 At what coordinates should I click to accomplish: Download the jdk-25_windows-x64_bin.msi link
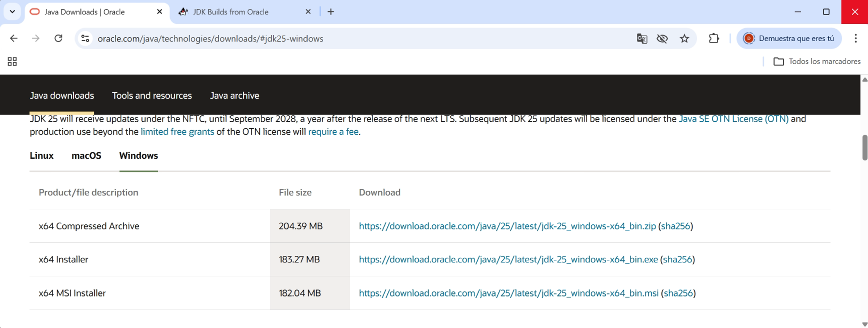(509, 293)
